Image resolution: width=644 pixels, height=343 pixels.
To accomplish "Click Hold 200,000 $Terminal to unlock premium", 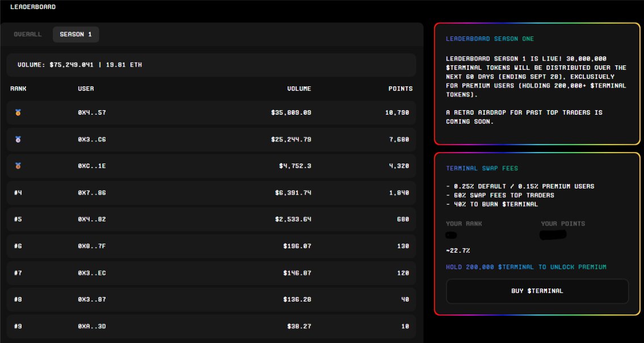I will (526, 267).
